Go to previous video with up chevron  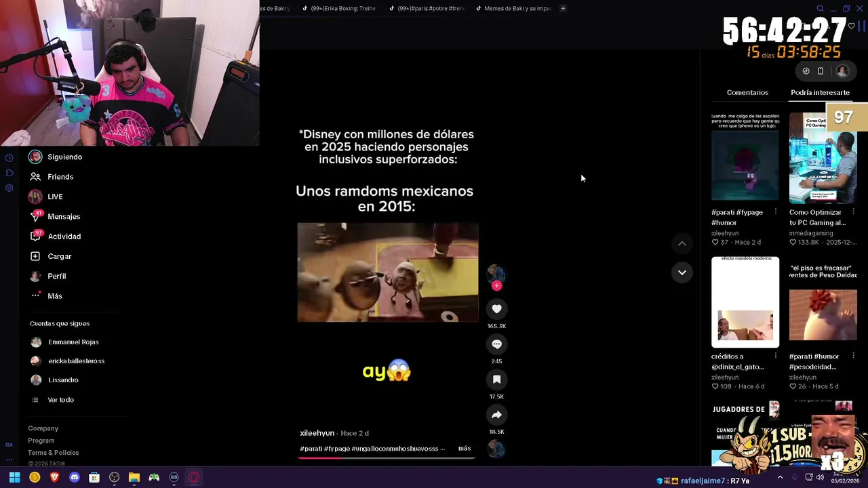[682, 243]
